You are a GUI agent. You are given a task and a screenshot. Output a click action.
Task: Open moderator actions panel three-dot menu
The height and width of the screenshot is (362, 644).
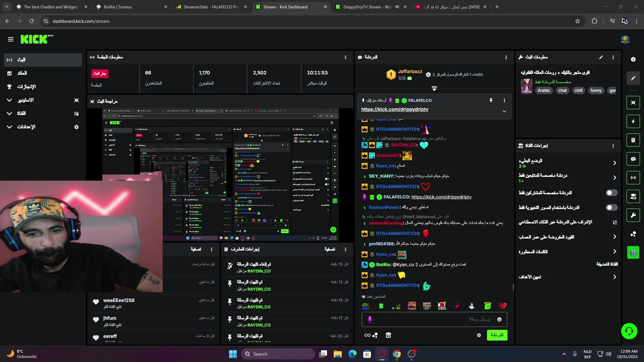point(345,249)
